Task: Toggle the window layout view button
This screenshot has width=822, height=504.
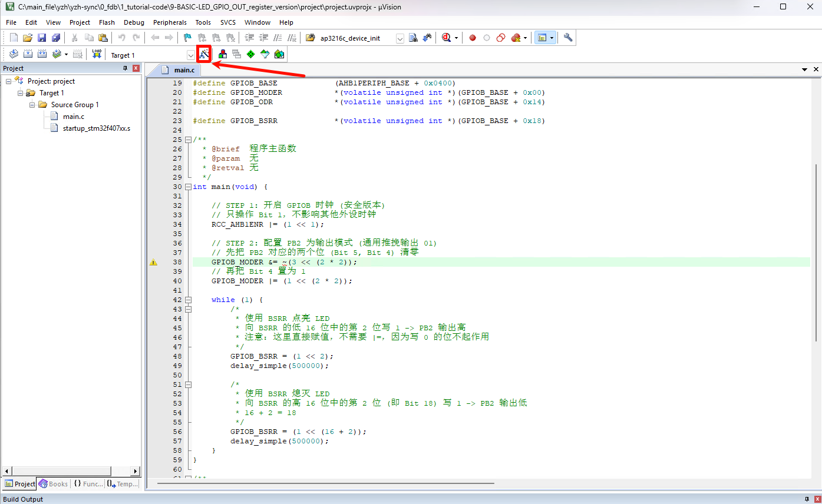Action: 542,38
